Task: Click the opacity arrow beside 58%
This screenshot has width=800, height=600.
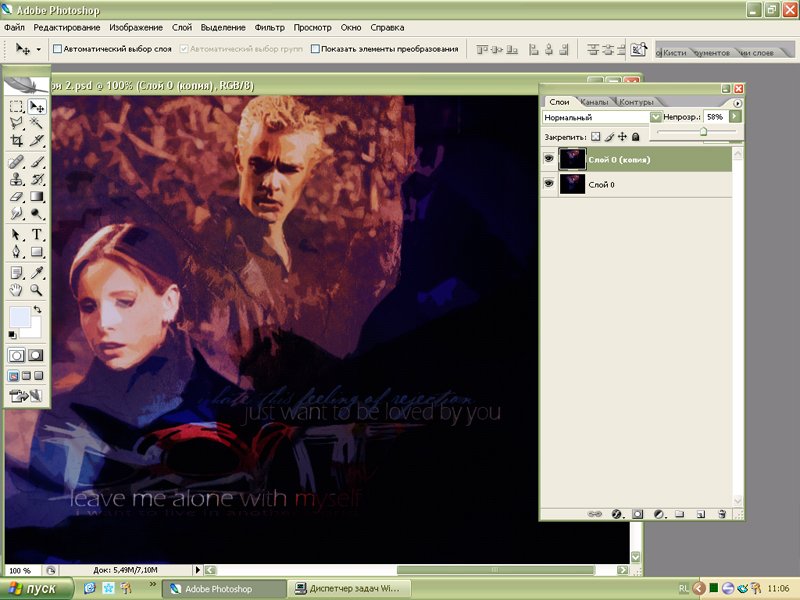Action: (737, 117)
